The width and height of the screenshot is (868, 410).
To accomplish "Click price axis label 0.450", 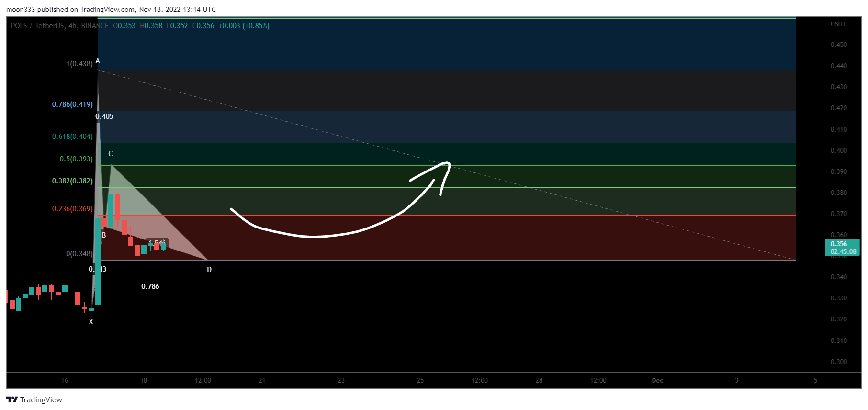I will click(x=839, y=45).
